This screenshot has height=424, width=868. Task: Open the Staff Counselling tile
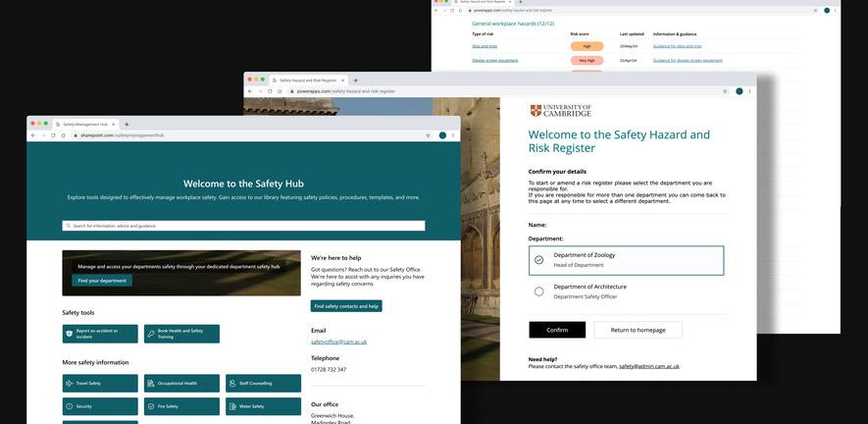[264, 383]
